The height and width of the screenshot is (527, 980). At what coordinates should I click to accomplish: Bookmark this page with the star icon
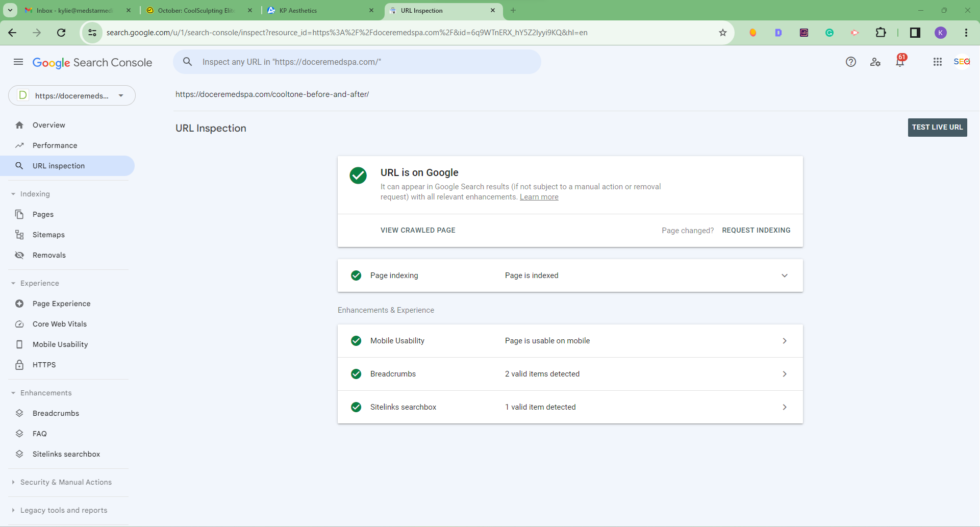(723, 33)
